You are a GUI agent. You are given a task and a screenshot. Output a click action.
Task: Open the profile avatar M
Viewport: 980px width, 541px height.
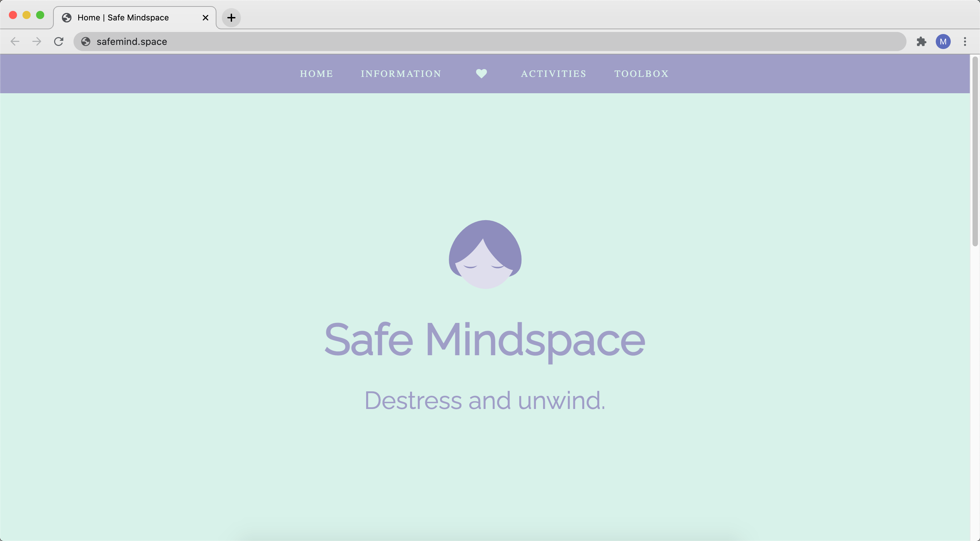pos(943,42)
